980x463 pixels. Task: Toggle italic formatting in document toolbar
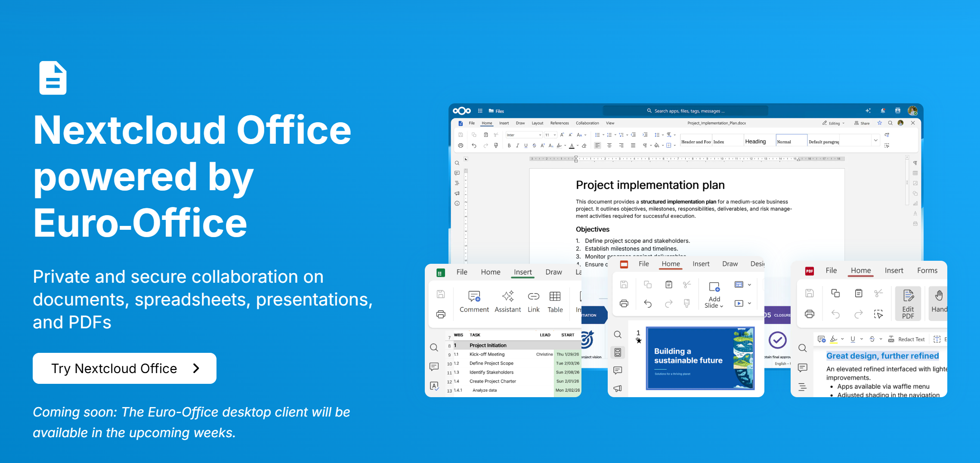click(517, 146)
